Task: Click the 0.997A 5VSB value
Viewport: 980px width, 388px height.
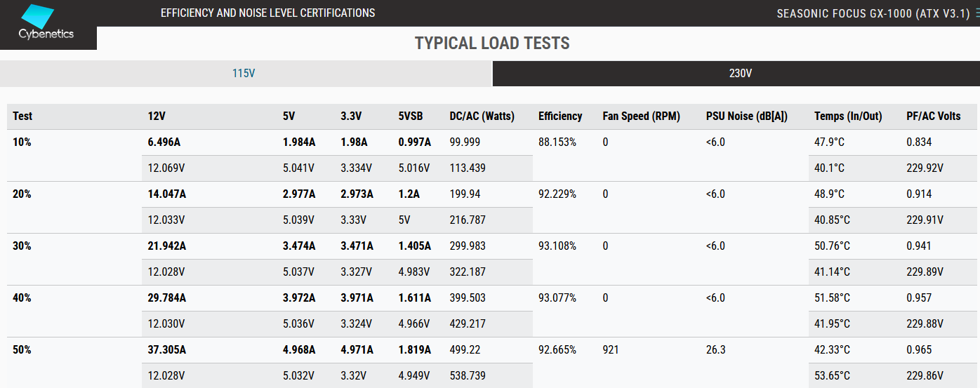Action: pos(414,142)
